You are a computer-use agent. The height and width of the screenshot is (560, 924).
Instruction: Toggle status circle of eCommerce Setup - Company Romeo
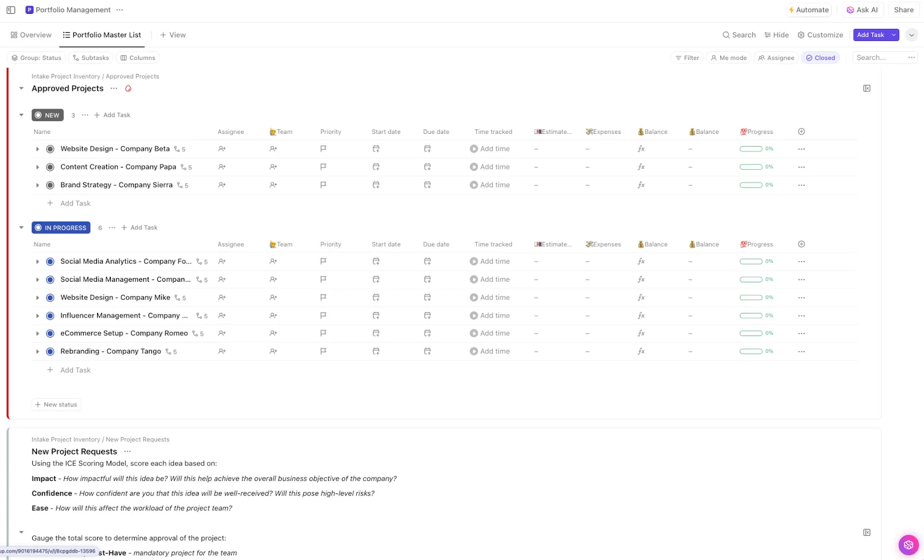[x=50, y=334]
